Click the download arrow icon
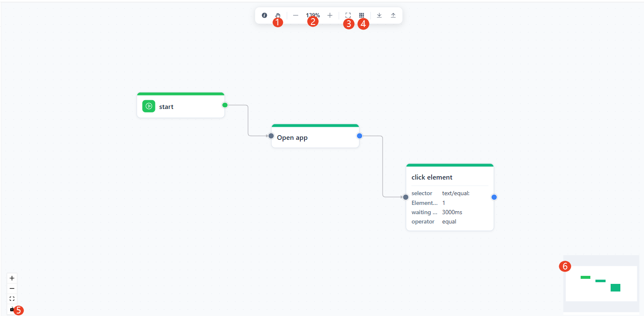The image size is (644, 316). click(379, 15)
